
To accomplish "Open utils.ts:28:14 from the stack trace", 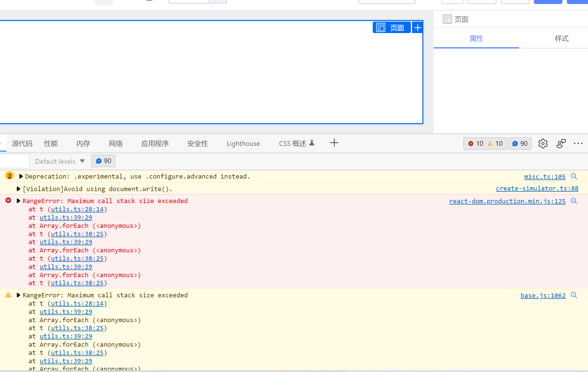I will 77,209.
